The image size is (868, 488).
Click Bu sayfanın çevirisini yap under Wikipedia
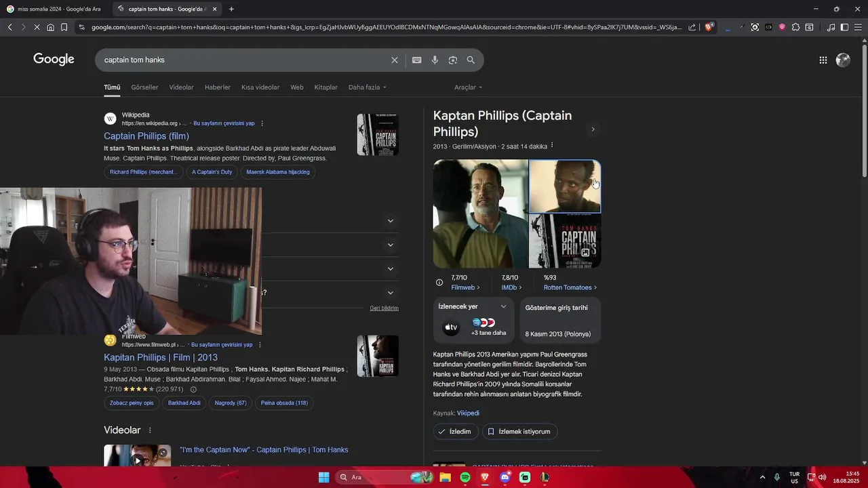[224, 123]
